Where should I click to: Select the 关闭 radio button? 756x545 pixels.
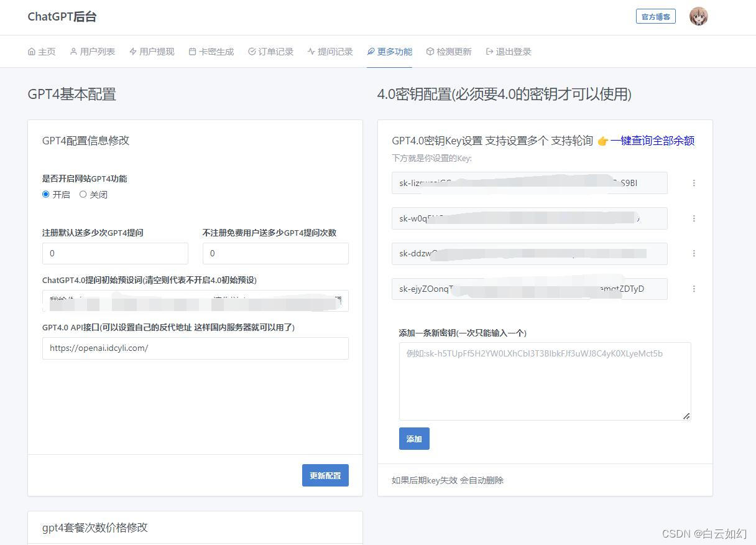83,194
